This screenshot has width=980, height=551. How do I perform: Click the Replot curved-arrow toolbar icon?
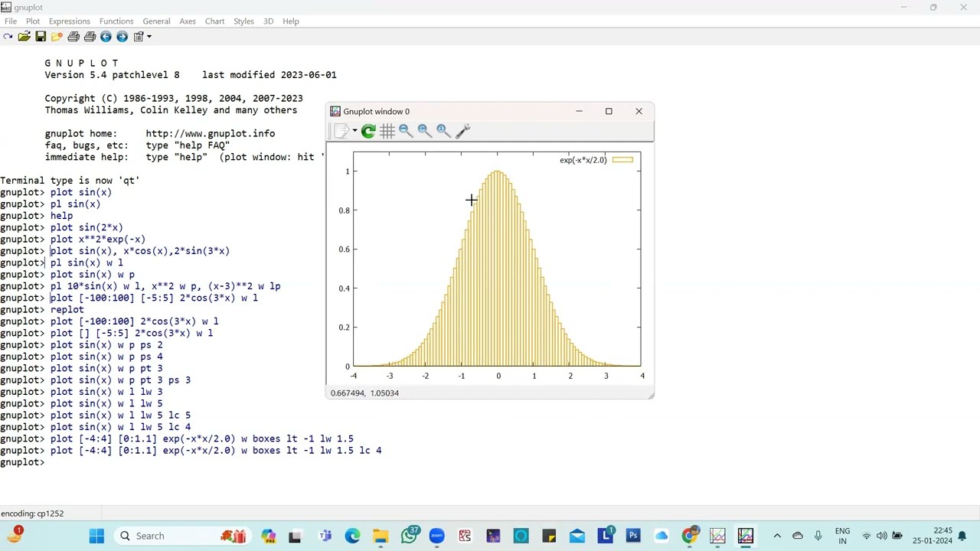[8, 37]
